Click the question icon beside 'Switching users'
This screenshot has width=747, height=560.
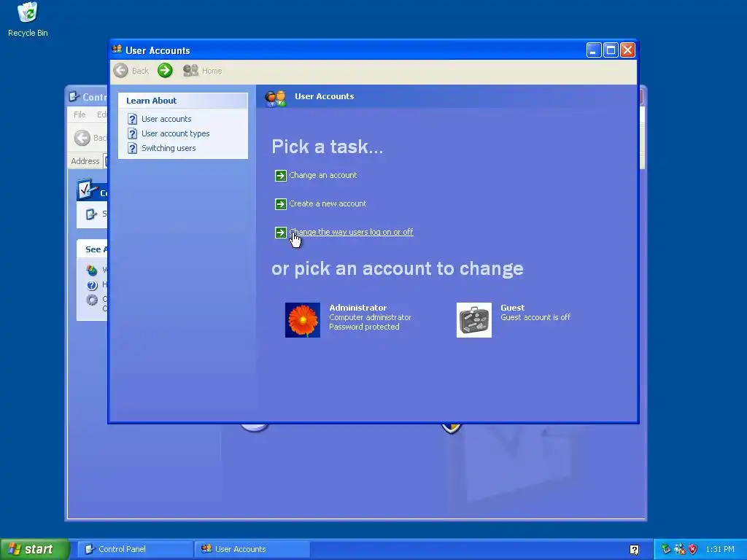tap(133, 149)
